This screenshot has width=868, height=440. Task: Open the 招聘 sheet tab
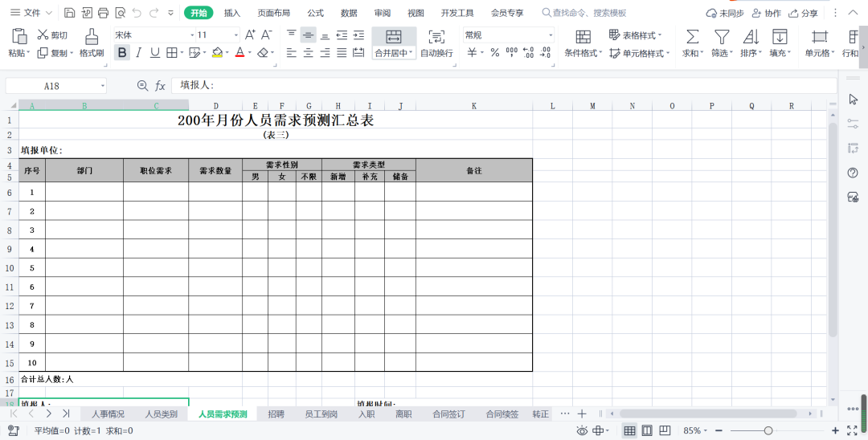(x=276, y=414)
